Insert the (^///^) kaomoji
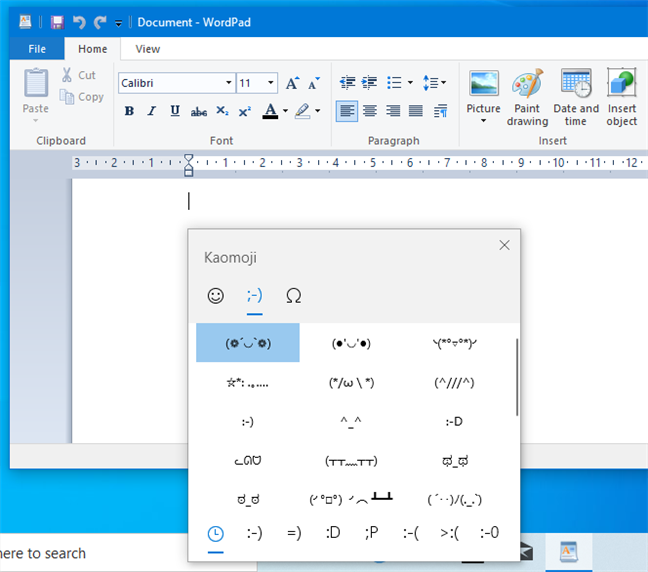Image resolution: width=648 pixels, height=572 pixels. pyautogui.click(x=454, y=382)
